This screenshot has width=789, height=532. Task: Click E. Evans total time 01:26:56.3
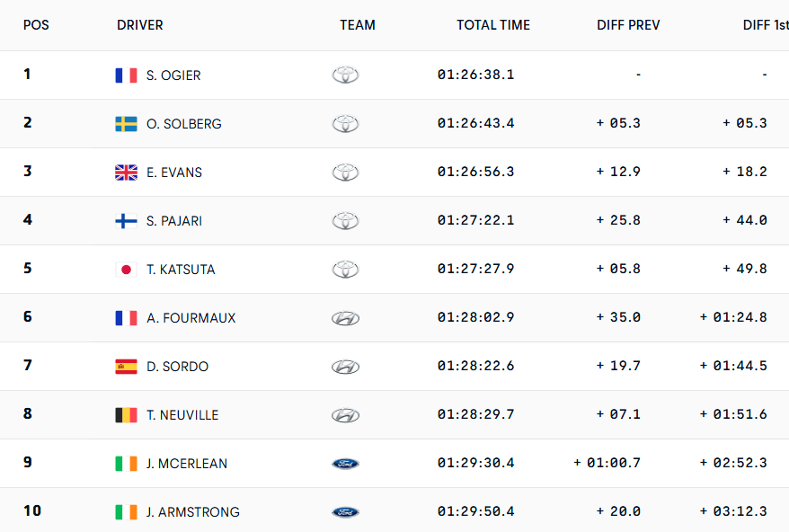[x=476, y=173]
